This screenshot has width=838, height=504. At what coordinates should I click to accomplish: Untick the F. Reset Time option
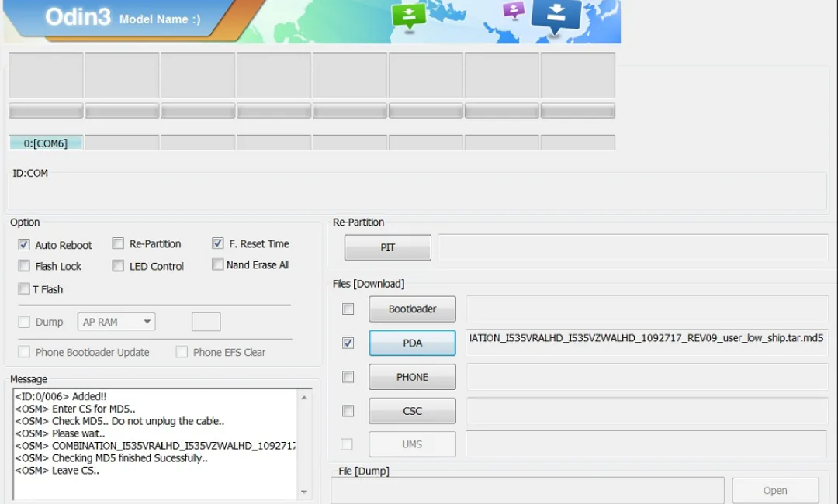(217, 243)
